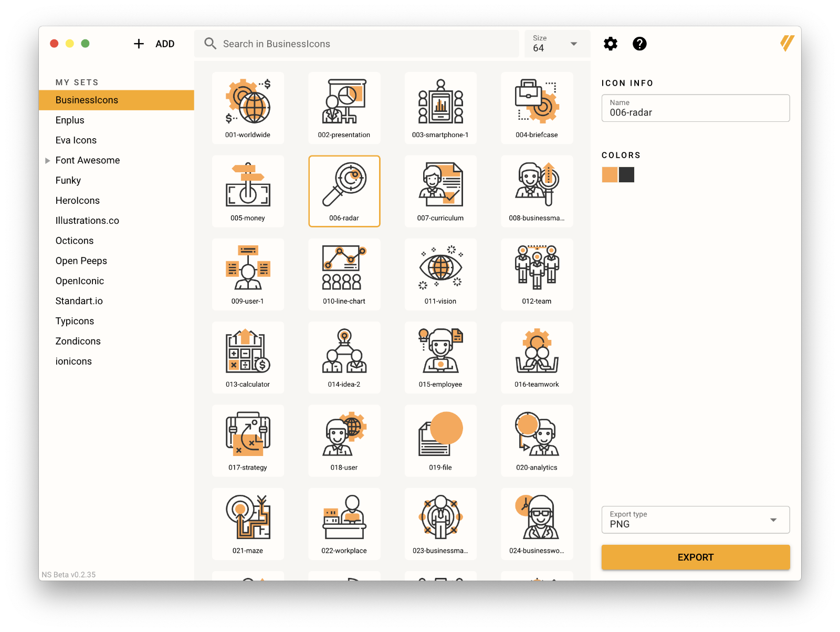Switch to the Enplus icon set
The height and width of the screenshot is (632, 840).
coord(70,120)
